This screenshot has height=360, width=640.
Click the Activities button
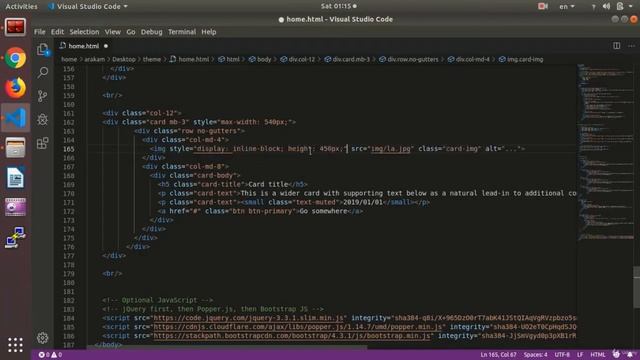pyautogui.click(x=21, y=6)
